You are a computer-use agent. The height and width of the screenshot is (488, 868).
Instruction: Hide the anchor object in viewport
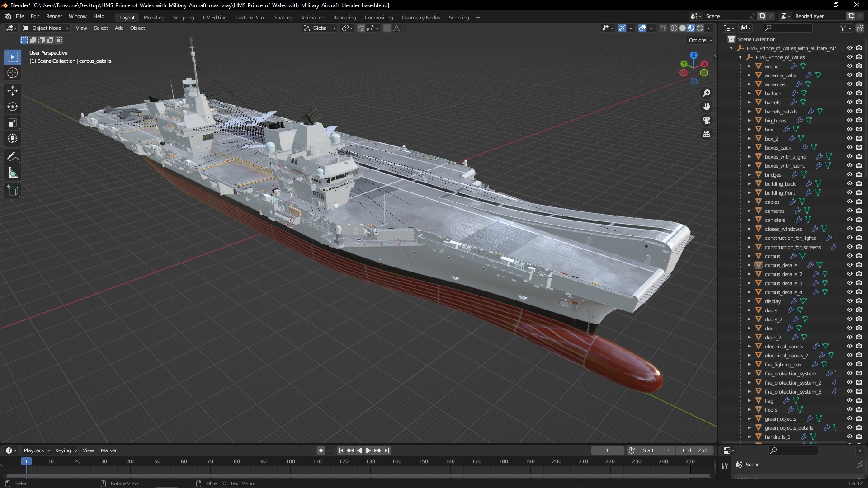pos(849,66)
